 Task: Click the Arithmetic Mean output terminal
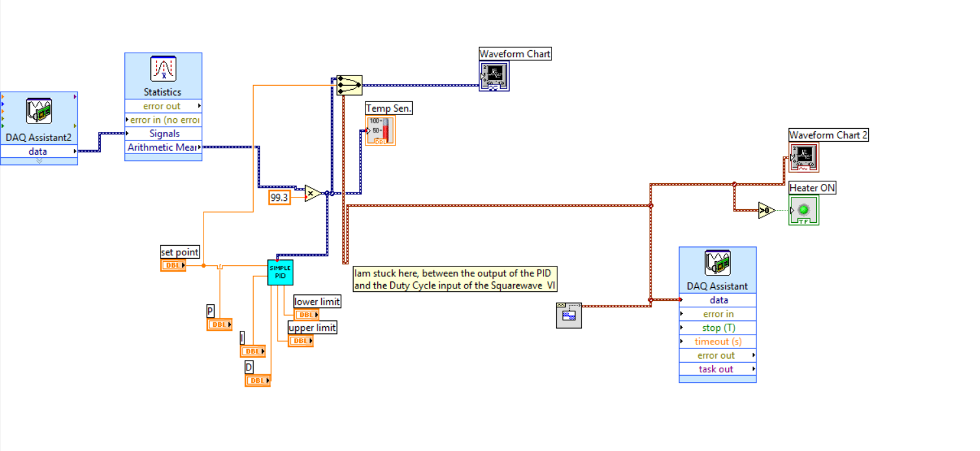coord(163,148)
